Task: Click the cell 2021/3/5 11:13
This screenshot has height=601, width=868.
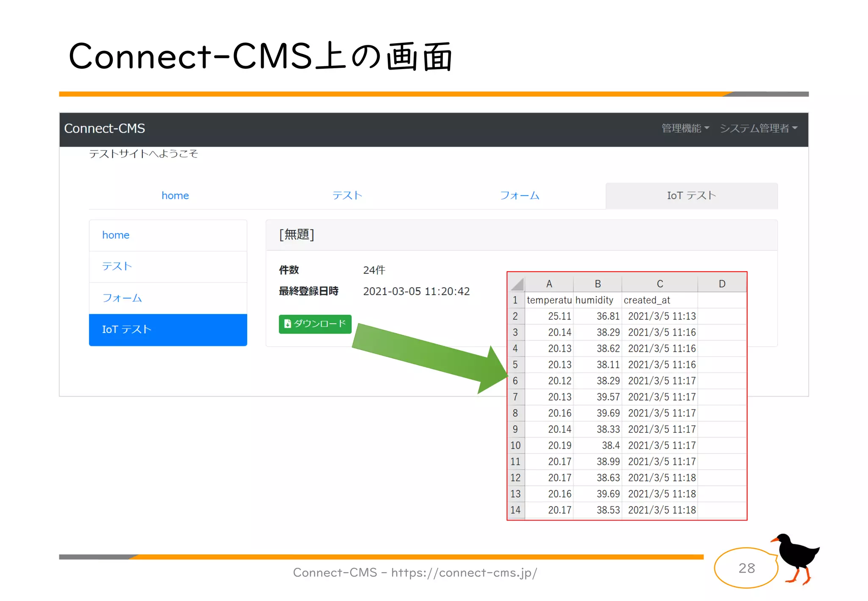Action: [x=660, y=316]
